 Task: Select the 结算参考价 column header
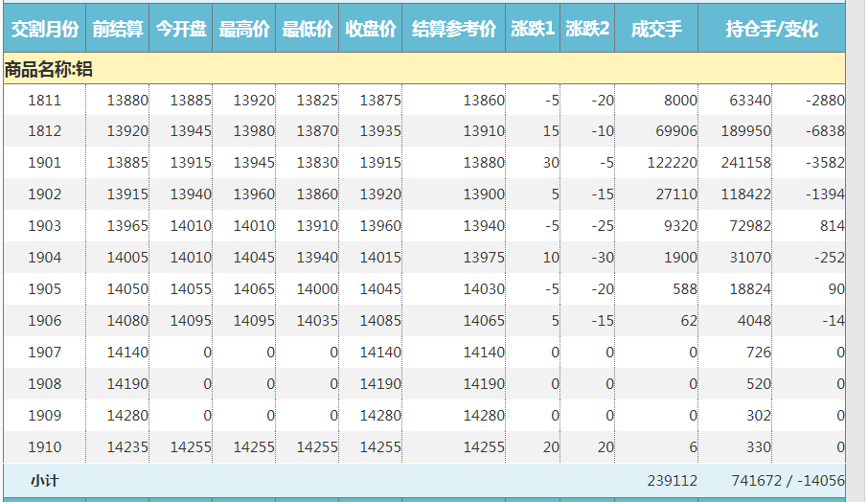(x=453, y=30)
